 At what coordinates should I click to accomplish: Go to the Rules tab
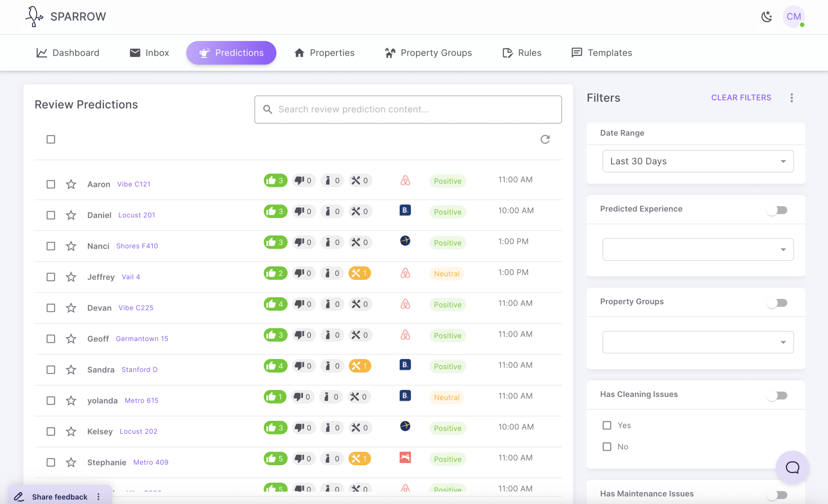(522, 53)
